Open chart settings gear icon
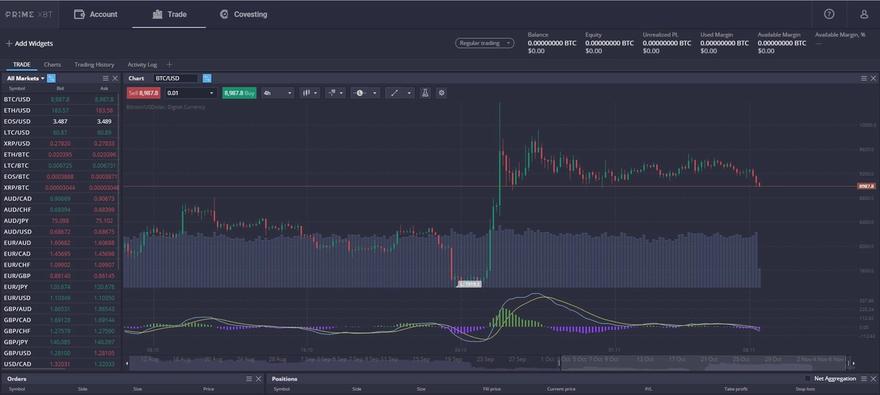Screen dimensions: 880x395 [x=442, y=93]
